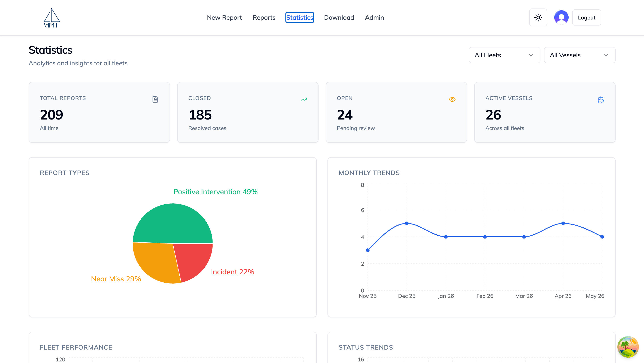Click the ship icon in Active Vessels card
The image size is (644, 363).
point(601,100)
